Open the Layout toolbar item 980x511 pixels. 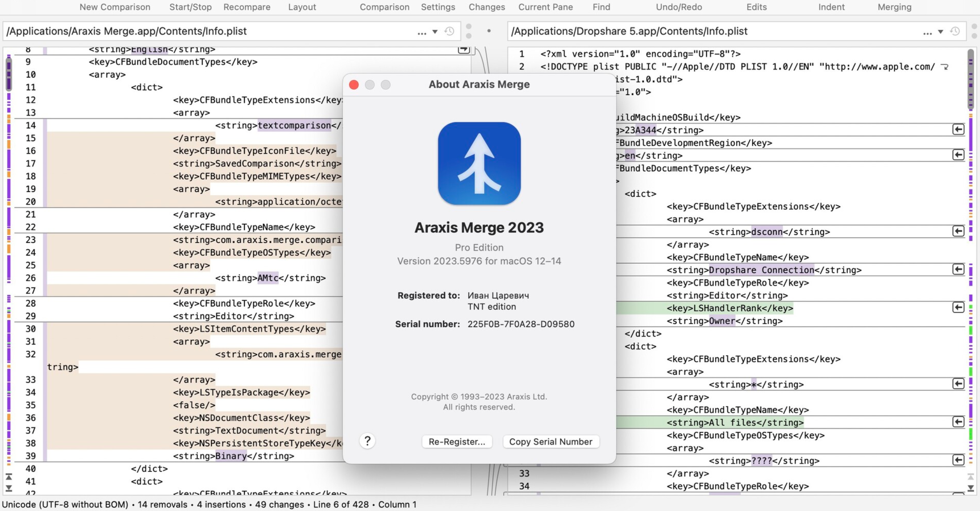[x=302, y=7]
